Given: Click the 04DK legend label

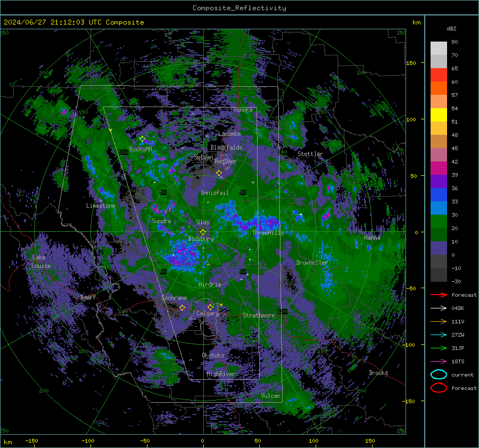Looking at the screenshot, I should (x=458, y=308).
